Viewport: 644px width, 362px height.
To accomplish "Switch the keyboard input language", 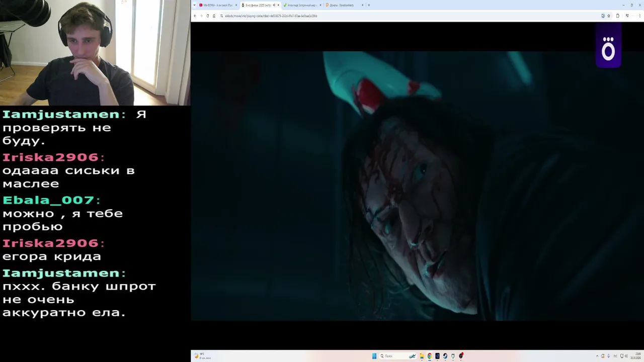I will (615, 356).
